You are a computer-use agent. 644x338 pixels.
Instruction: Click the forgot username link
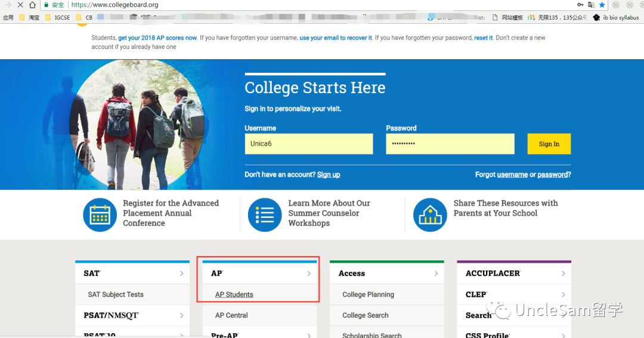point(512,175)
